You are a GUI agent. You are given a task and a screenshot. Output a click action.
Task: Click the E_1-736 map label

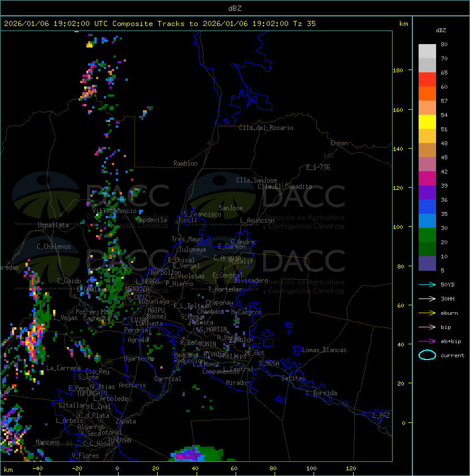click(318, 167)
